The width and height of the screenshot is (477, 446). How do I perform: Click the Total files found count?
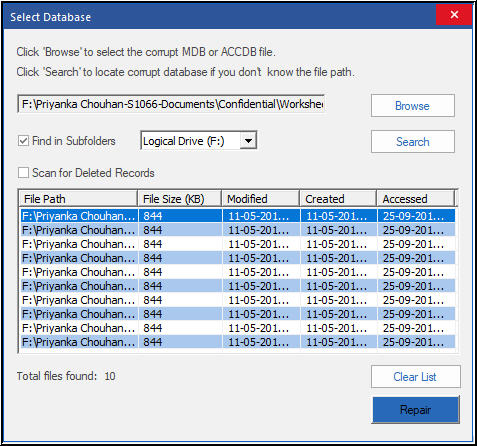pos(110,376)
